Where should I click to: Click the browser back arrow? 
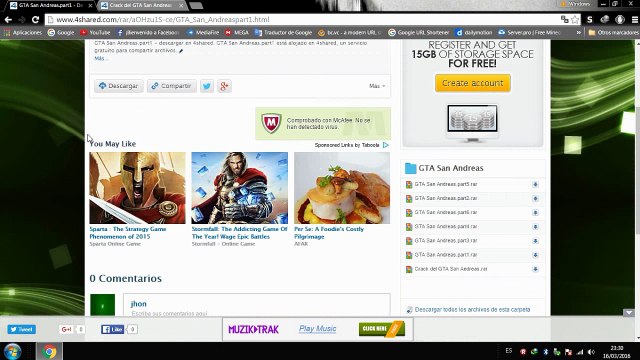click(x=8, y=20)
